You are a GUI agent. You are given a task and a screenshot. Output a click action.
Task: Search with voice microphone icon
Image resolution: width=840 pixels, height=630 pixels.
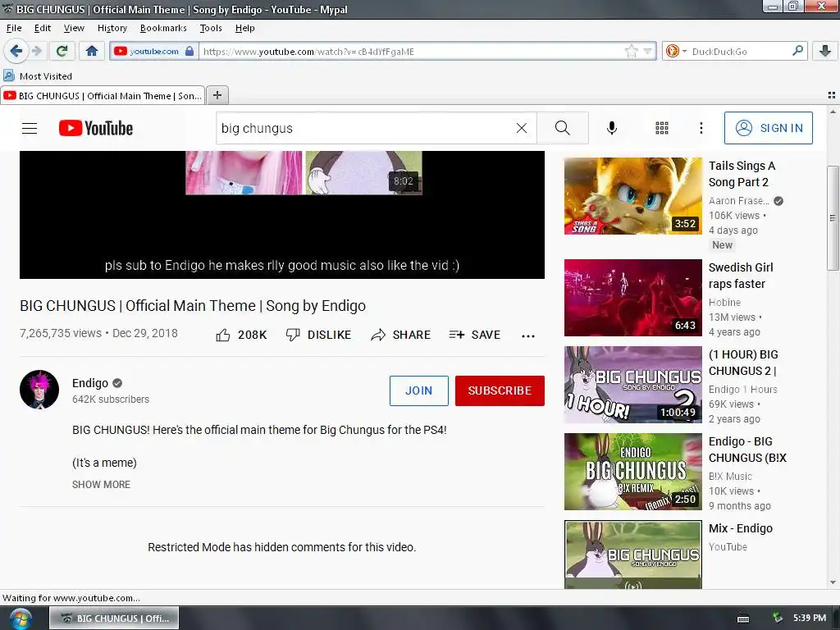click(612, 128)
